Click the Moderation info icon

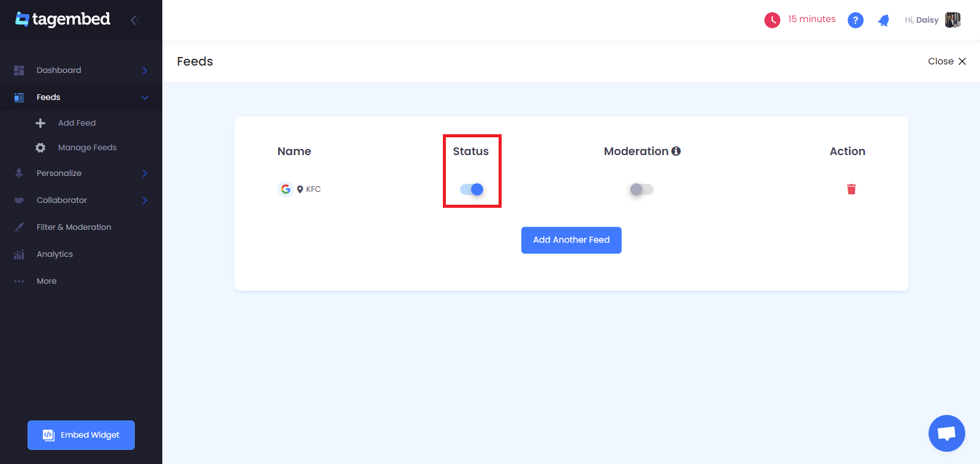tap(676, 151)
